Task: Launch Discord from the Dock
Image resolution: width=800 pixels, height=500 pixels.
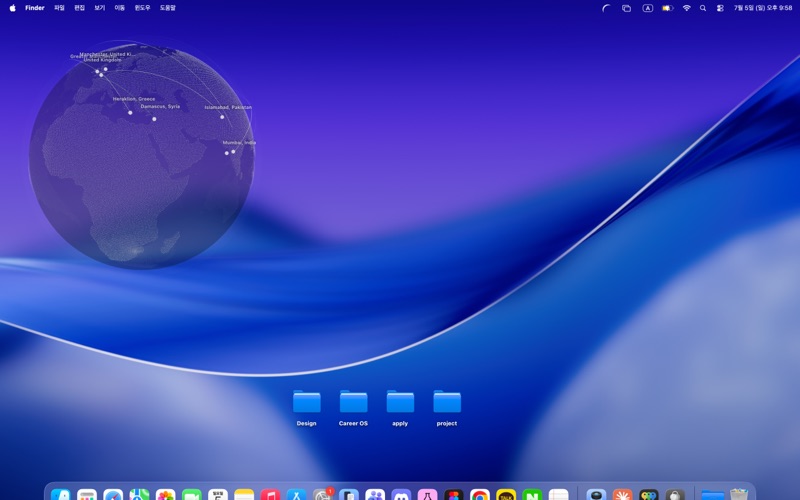Action: tap(401, 494)
